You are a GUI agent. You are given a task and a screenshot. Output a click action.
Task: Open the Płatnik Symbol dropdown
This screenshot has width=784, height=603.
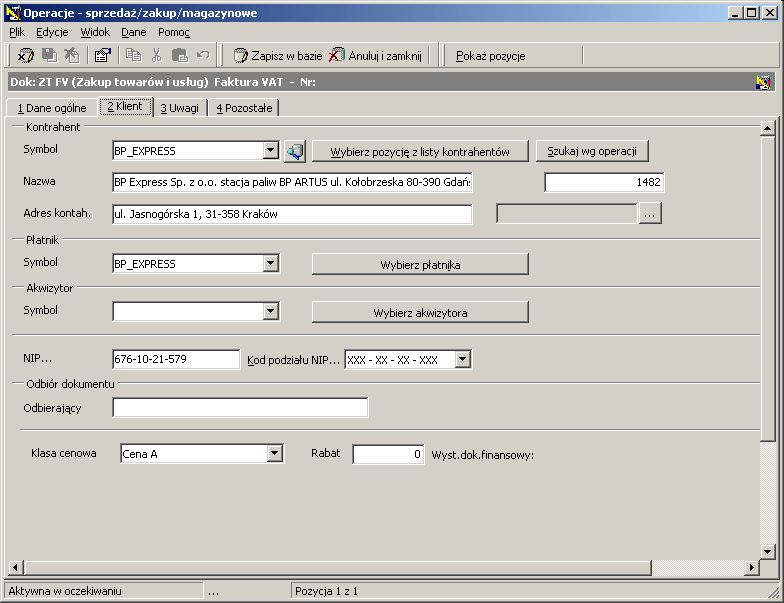(x=270, y=263)
